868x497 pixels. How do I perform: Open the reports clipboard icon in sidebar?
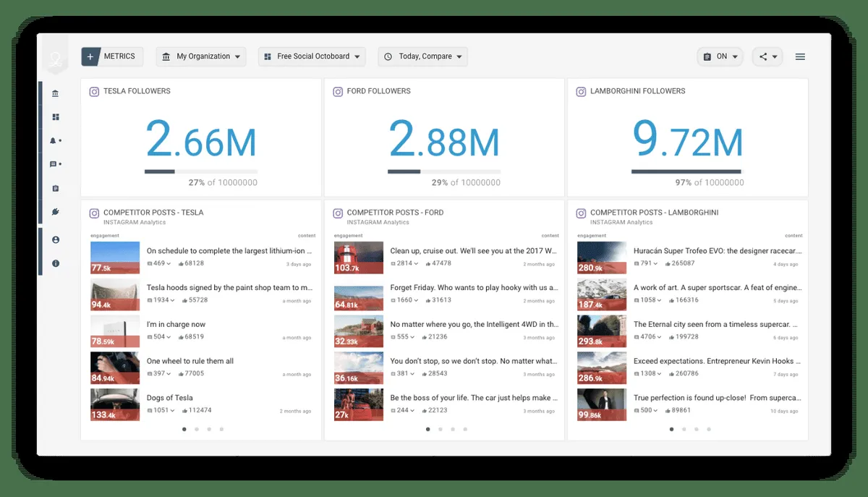pyautogui.click(x=56, y=188)
